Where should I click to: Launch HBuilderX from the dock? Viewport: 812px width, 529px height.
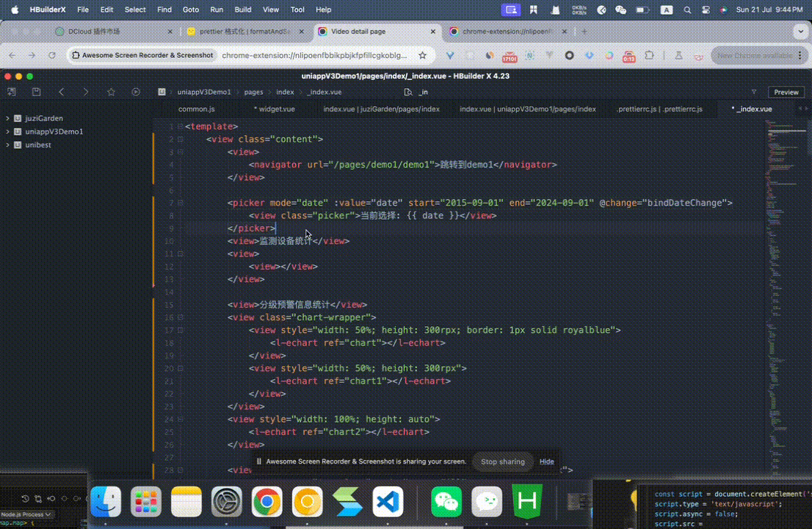point(526,502)
